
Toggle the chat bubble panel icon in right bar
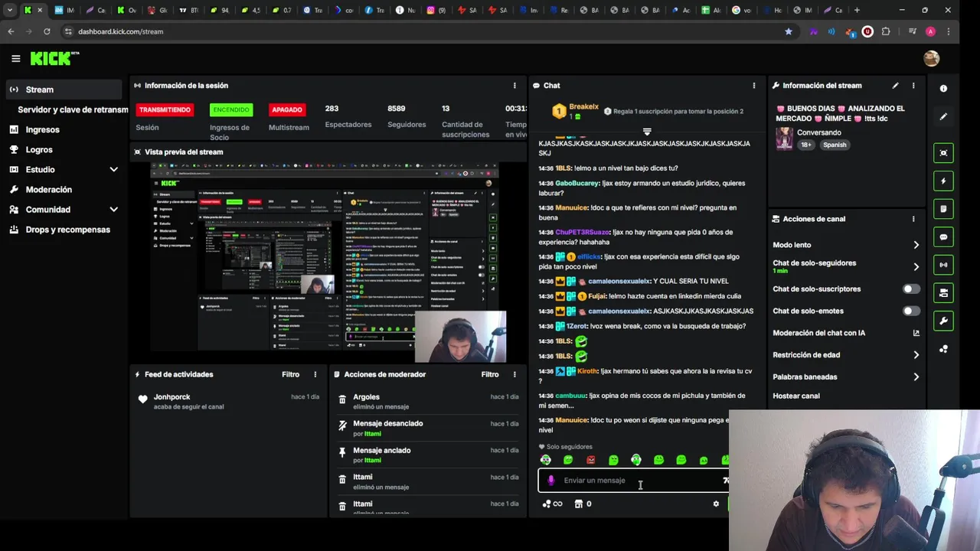click(x=943, y=237)
